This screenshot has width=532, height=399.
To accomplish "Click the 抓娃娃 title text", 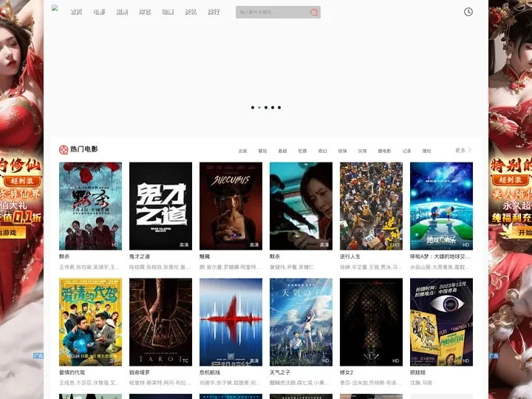I will click(417, 372).
